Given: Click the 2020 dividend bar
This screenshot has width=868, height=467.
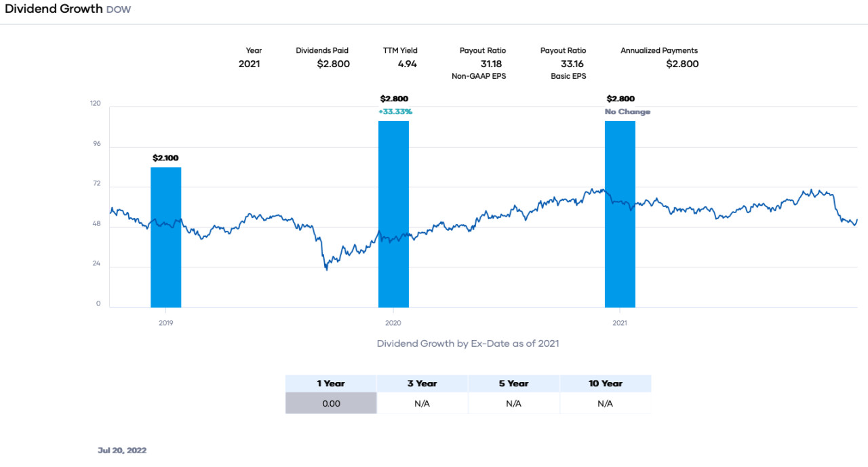Looking at the screenshot, I should (393, 214).
